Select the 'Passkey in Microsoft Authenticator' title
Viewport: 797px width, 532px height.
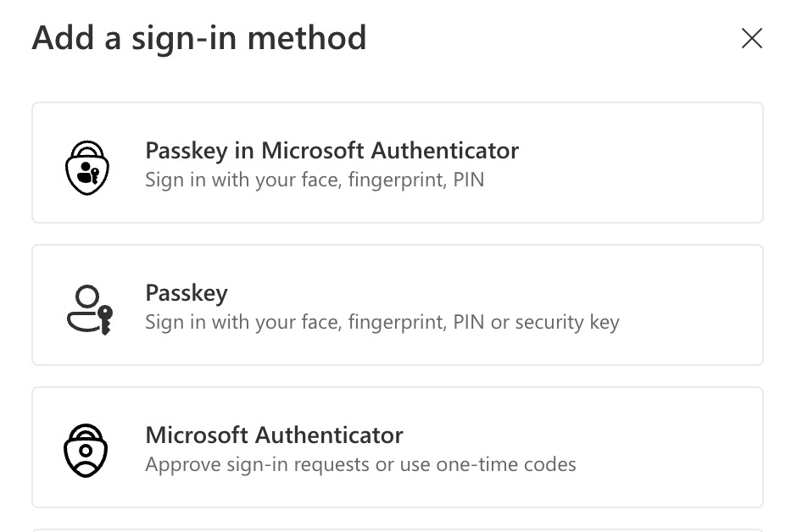332,151
